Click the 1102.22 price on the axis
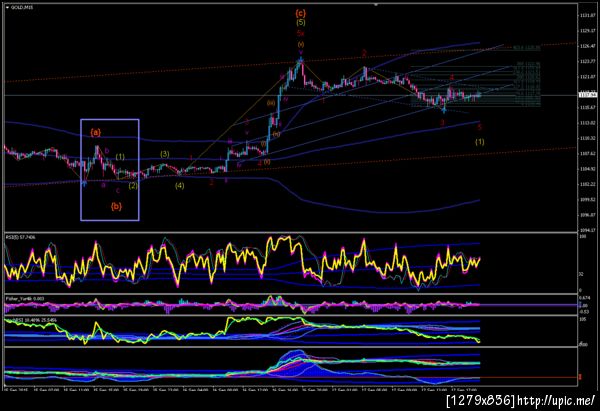Screen dimensions: 600x411 [587, 184]
